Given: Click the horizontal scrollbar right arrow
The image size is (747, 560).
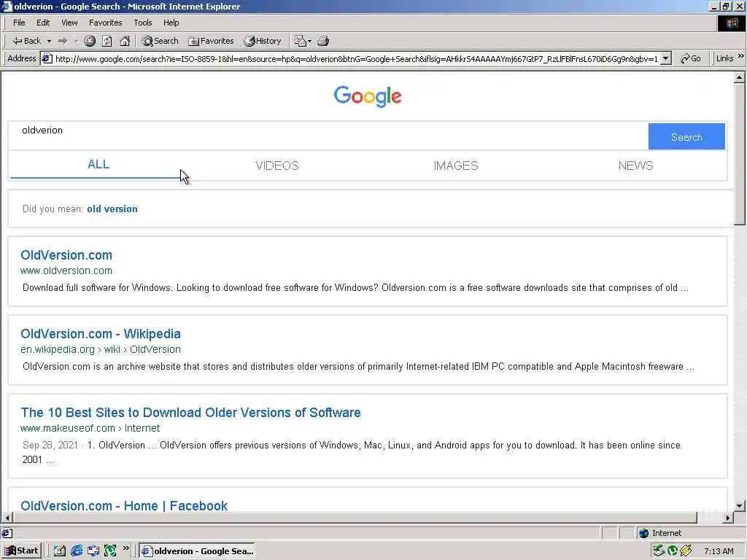Looking at the screenshot, I should coord(727,518).
